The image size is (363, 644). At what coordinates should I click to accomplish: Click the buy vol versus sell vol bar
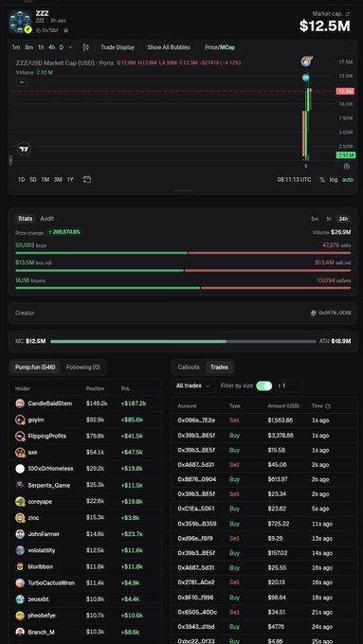pos(183,271)
